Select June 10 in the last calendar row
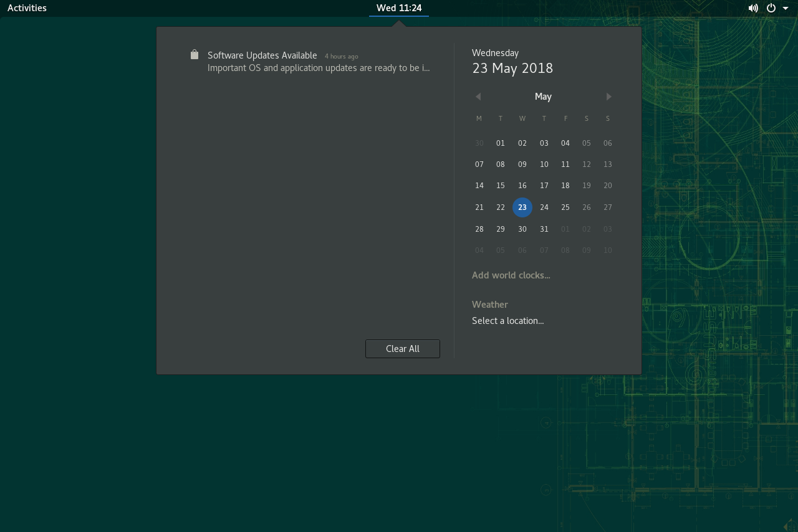 [607, 250]
